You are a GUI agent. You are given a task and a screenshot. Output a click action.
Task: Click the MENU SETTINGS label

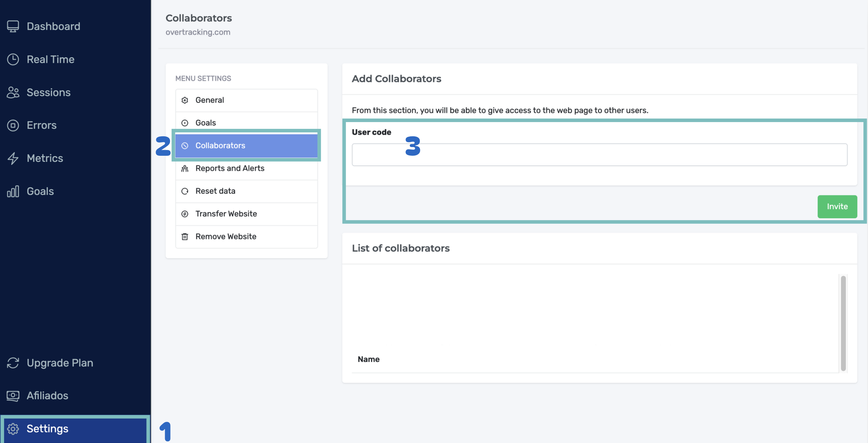[203, 78]
